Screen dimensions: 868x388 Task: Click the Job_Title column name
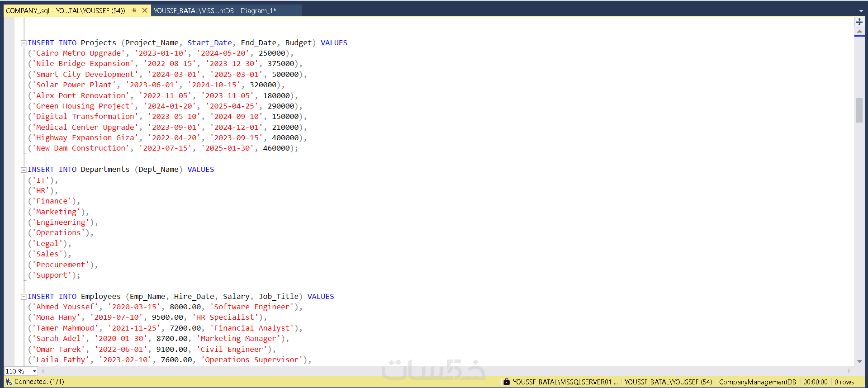[x=278, y=297]
